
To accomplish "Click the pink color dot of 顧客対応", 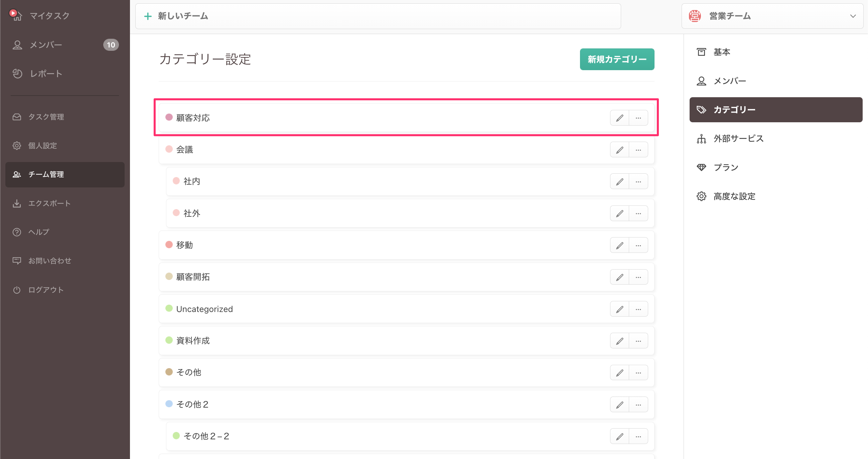I will 169,117.
